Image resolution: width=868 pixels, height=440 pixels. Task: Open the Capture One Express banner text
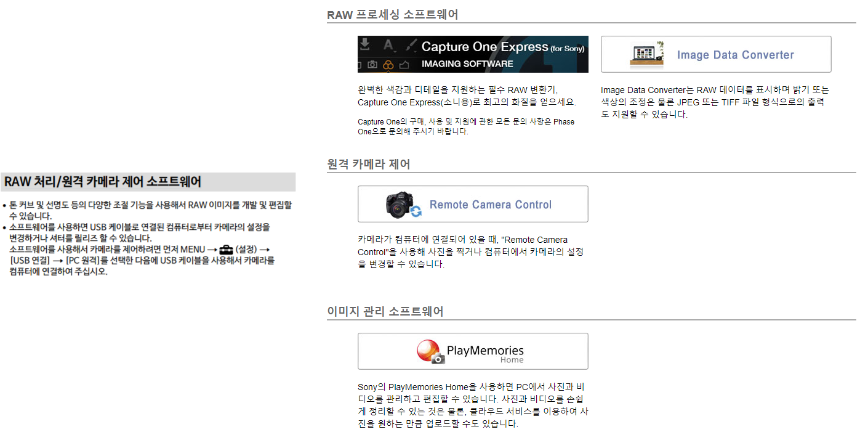click(x=484, y=47)
